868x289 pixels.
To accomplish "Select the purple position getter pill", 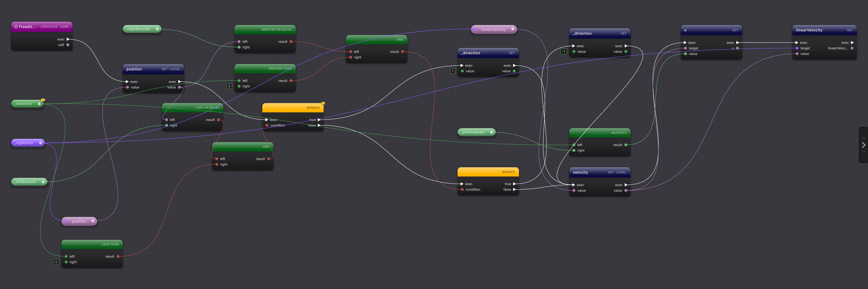I will click(79, 221).
